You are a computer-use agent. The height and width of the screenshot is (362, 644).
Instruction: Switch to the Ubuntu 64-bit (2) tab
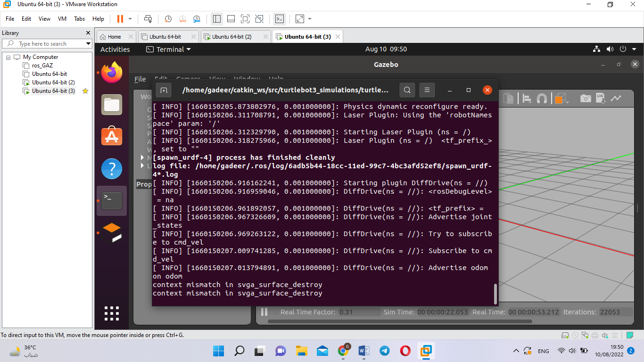232,36
